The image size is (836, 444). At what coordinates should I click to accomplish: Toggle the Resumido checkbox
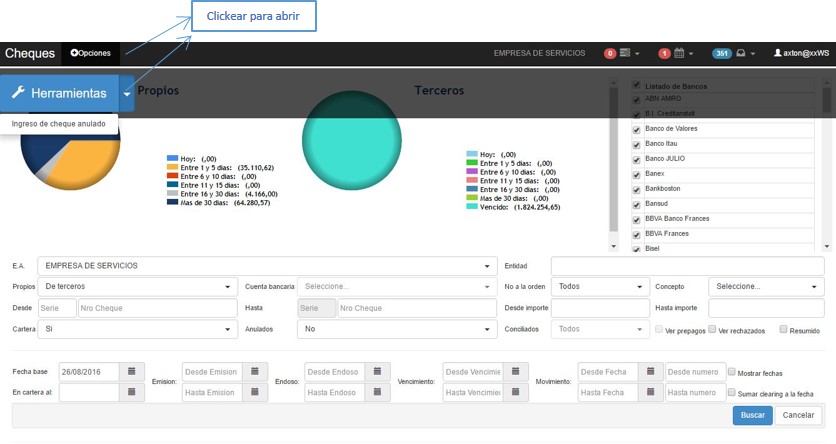784,329
